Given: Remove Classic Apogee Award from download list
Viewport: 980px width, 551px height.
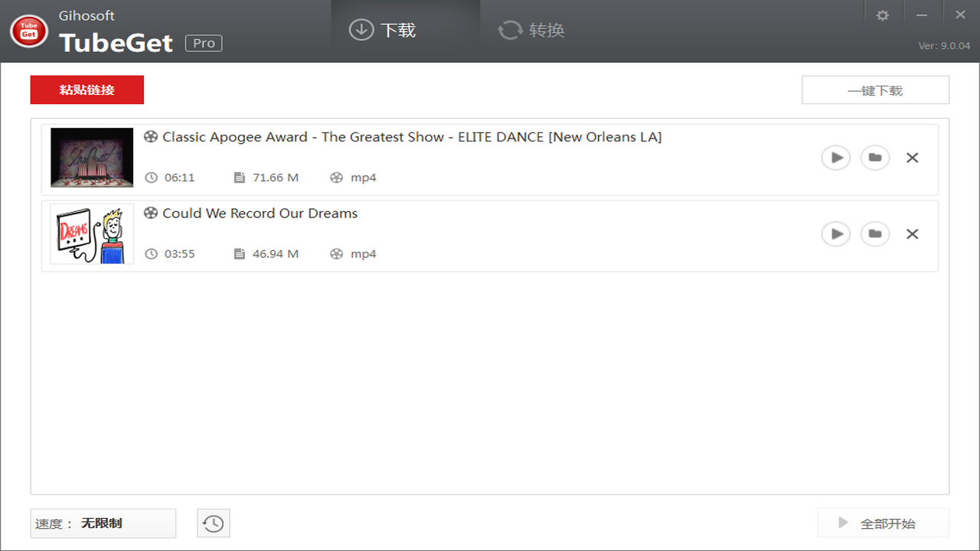Looking at the screenshot, I should click(912, 158).
